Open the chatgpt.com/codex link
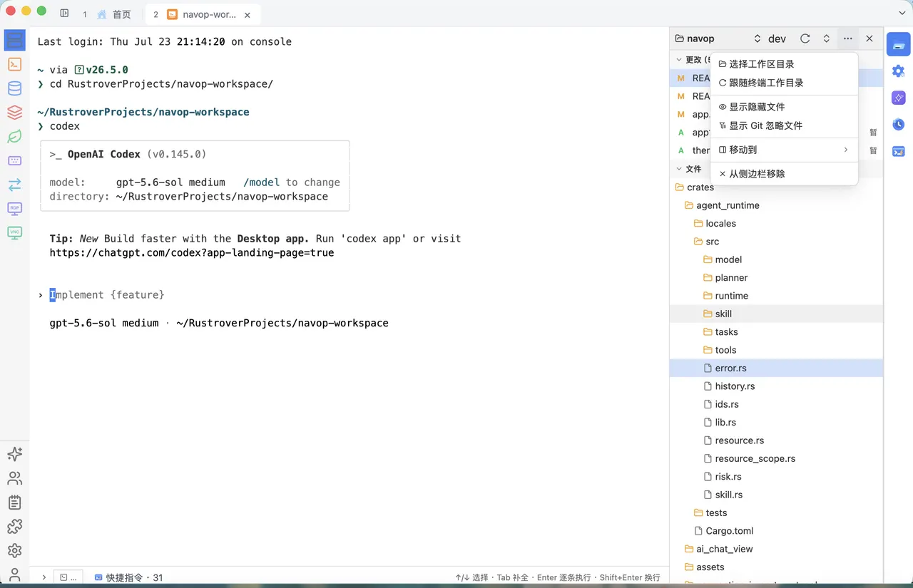This screenshot has height=588, width=913. 192,252
